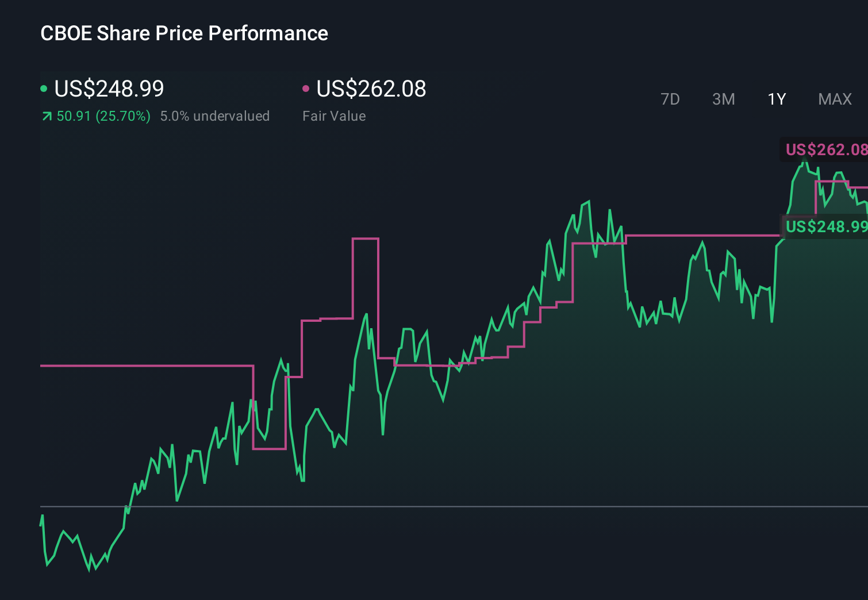Open the MAX time range view
The image size is (868, 600).
point(835,99)
